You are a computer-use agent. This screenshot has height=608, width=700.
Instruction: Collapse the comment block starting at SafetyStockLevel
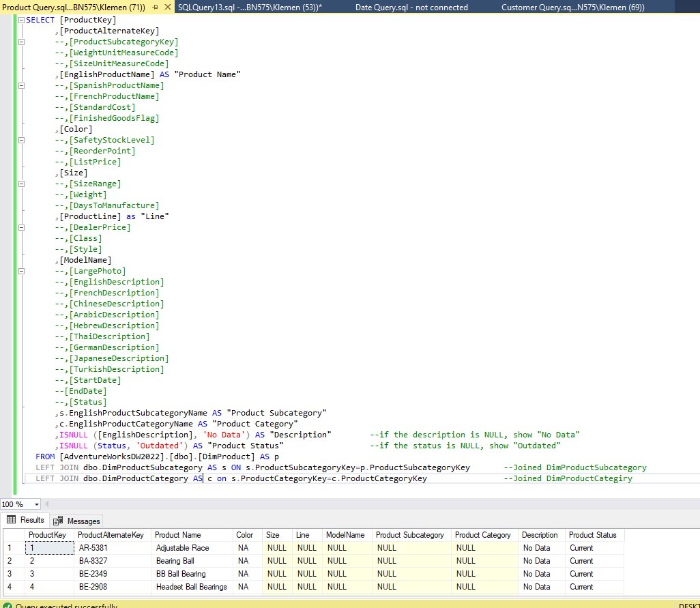pos(21,140)
